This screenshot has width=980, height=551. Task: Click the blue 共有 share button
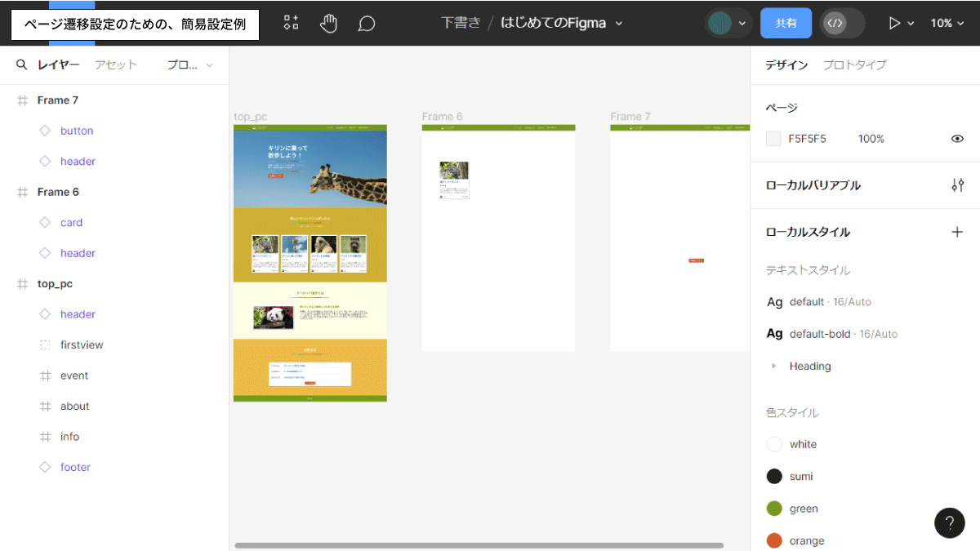click(786, 23)
